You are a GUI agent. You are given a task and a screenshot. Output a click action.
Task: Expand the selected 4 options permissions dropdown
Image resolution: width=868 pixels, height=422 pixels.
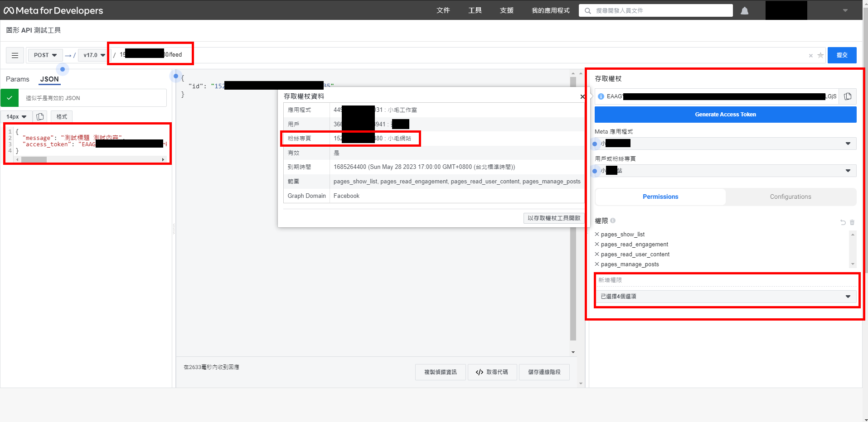[x=725, y=297]
